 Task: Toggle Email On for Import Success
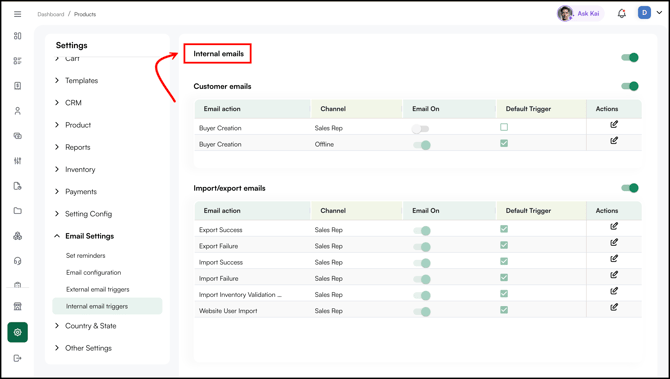coord(422,263)
